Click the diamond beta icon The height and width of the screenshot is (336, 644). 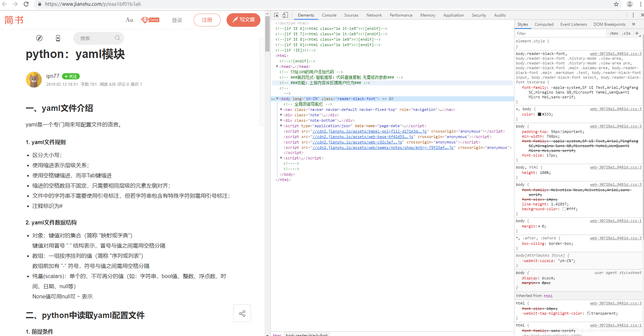click(150, 20)
